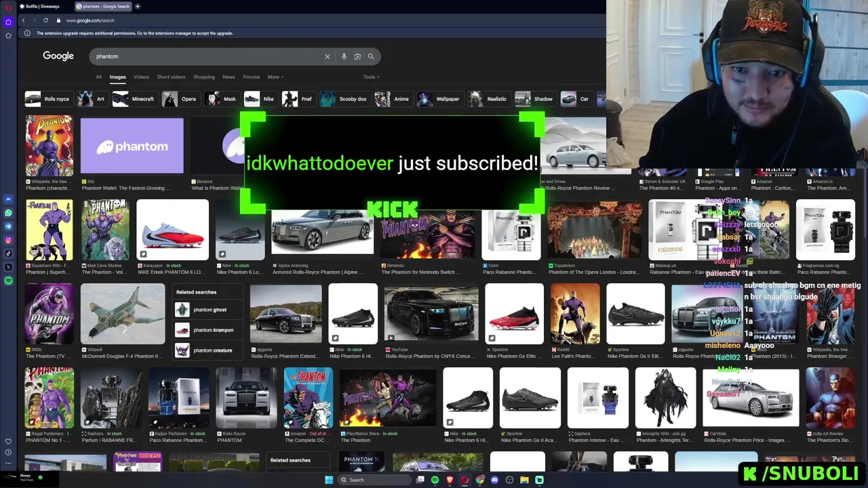Filter images by Wallpaper chip
Image resolution: width=868 pixels, height=488 pixels.
(x=439, y=99)
